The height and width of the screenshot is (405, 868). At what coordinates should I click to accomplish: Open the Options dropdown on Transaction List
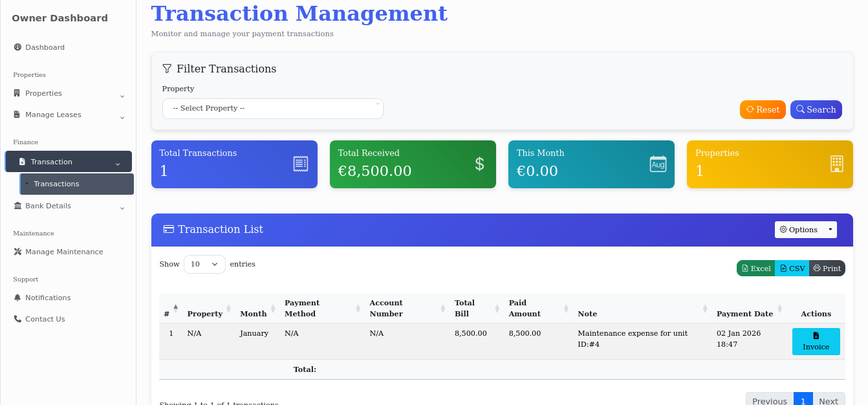coord(805,230)
